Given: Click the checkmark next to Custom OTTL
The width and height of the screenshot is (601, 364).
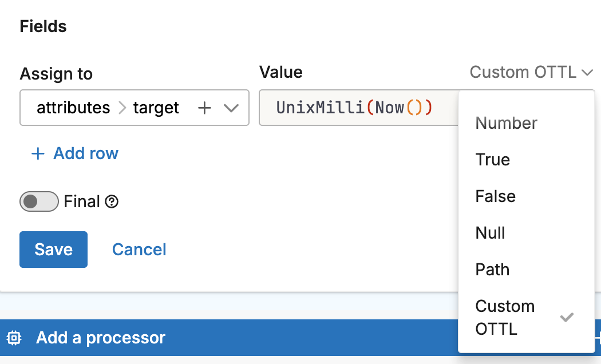Looking at the screenshot, I should (x=566, y=317).
